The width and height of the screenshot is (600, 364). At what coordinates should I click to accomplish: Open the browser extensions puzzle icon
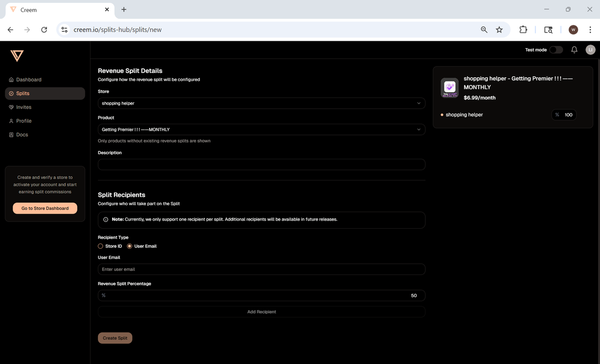523,30
